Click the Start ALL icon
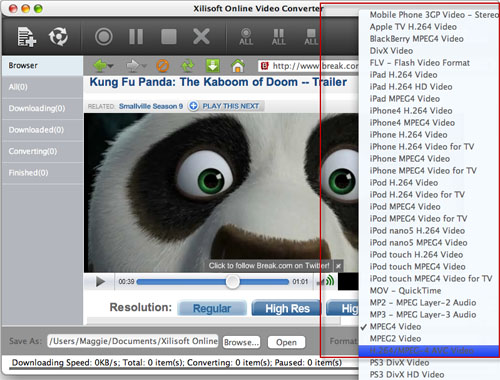 pyautogui.click(x=246, y=37)
